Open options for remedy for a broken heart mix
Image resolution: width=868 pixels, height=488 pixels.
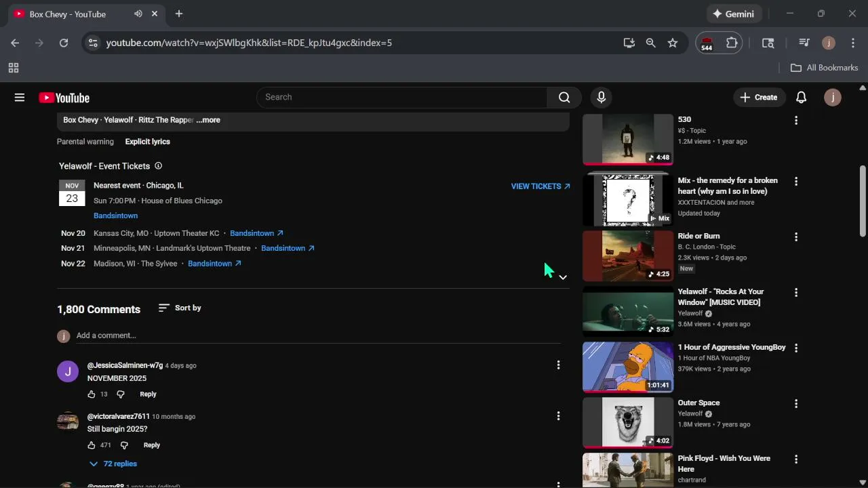pyautogui.click(x=796, y=182)
